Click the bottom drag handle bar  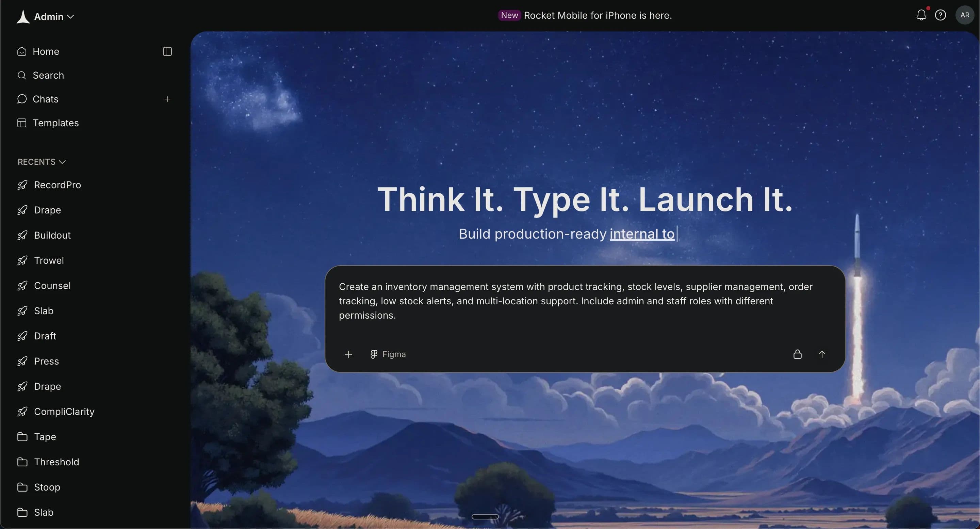click(485, 516)
